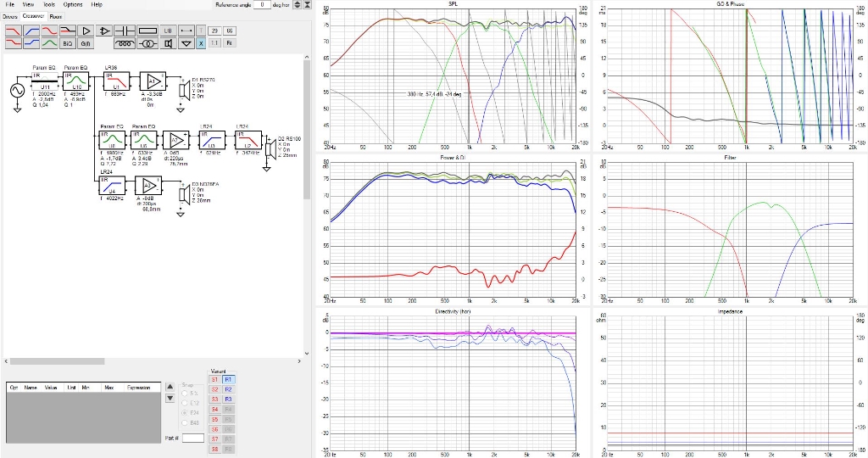Select the E12 snap radio option
Viewport: 868px width, 458px height.
point(185,402)
